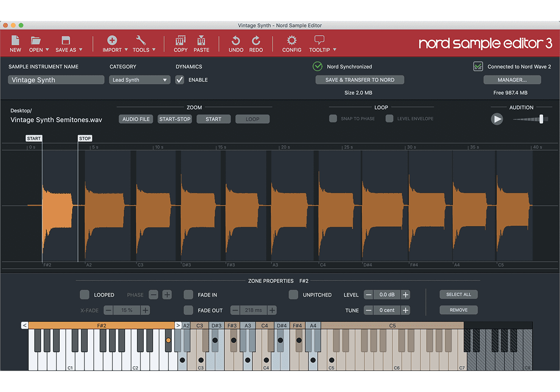This screenshot has width=560, height=392.
Task: Click the OPEN folder icon
Action: (x=36, y=40)
